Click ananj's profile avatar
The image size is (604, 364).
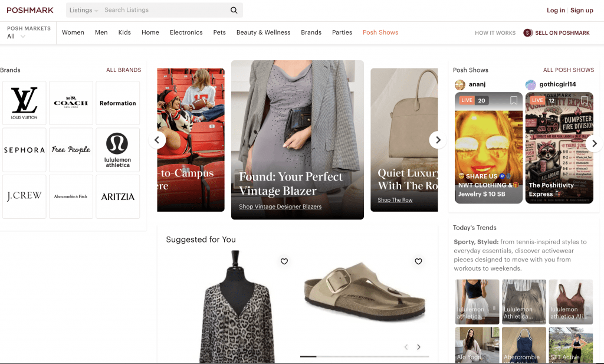(x=460, y=84)
